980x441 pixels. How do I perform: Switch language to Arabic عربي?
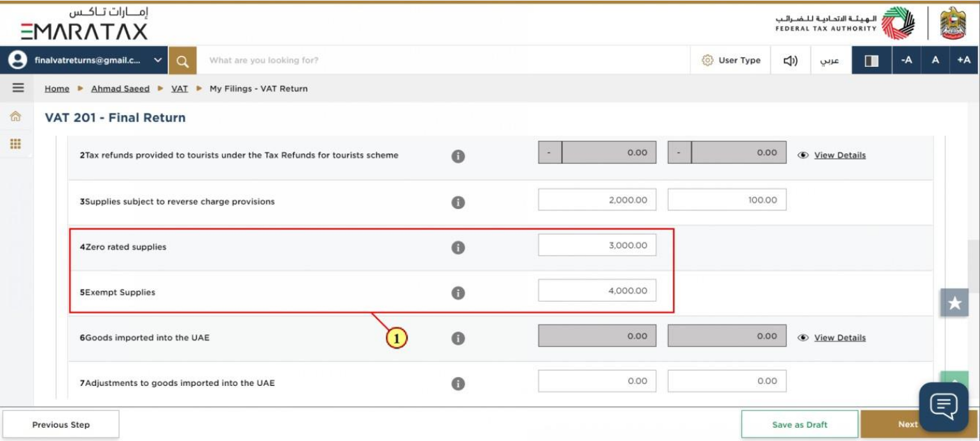(x=830, y=61)
